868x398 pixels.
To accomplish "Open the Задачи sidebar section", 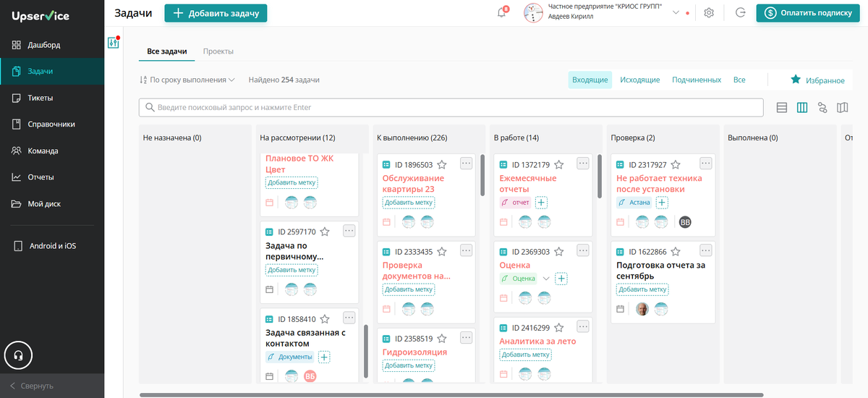I will (52, 71).
